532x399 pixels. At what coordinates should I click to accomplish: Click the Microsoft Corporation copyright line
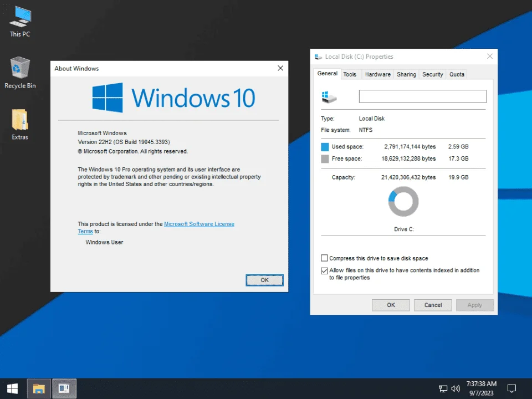[x=132, y=151]
